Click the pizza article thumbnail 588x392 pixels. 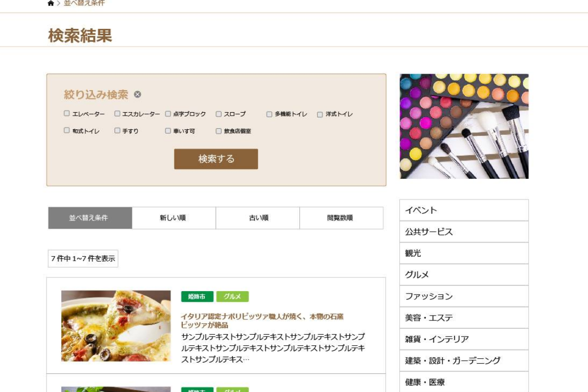click(116, 326)
